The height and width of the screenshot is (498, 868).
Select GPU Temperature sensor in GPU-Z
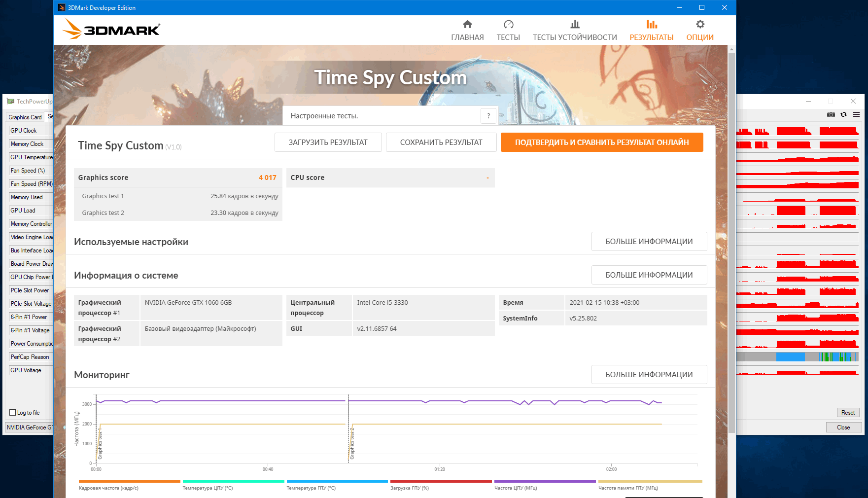click(x=31, y=157)
